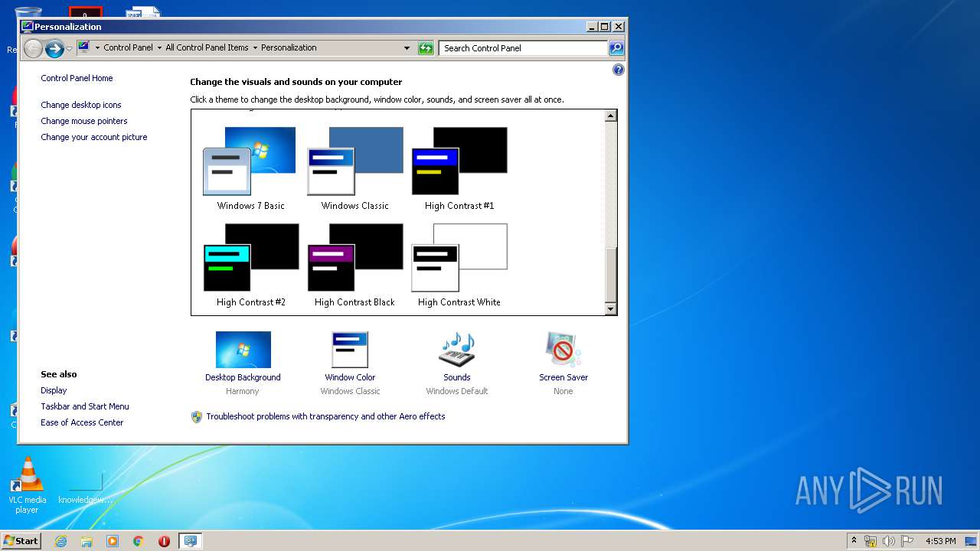
Task: Open Taskbar and Start Menu link
Action: point(85,406)
